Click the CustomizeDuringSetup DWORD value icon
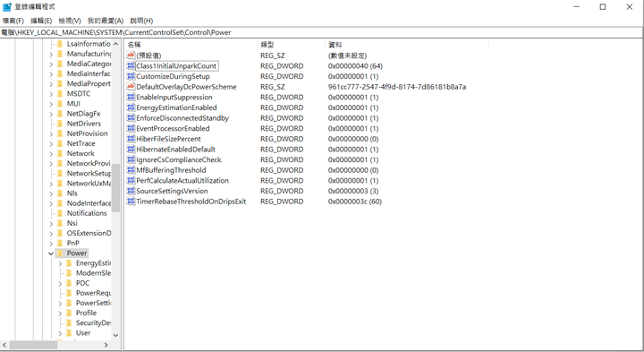The image size is (644, 352). pyautogui.click(x=131, y=76)
